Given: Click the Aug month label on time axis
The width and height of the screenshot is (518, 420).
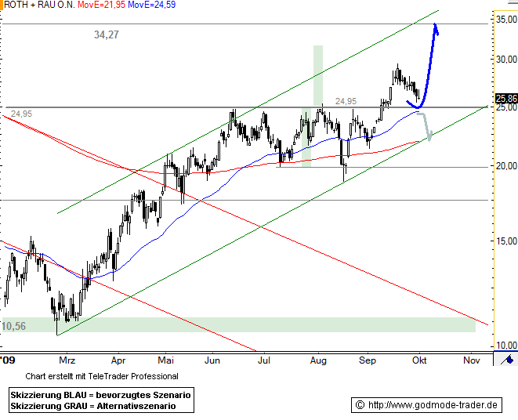Looking at the screenshot, I should 318,360.
